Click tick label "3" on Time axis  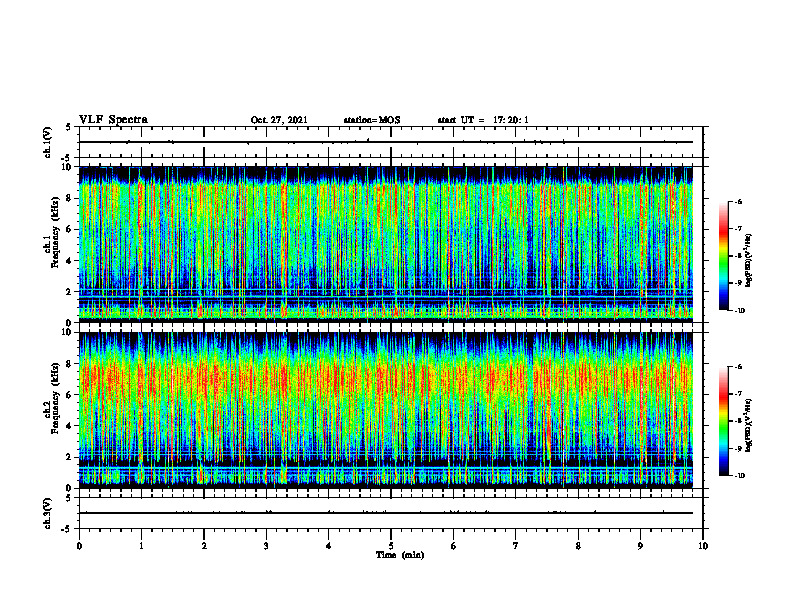[x=266, y=546]
